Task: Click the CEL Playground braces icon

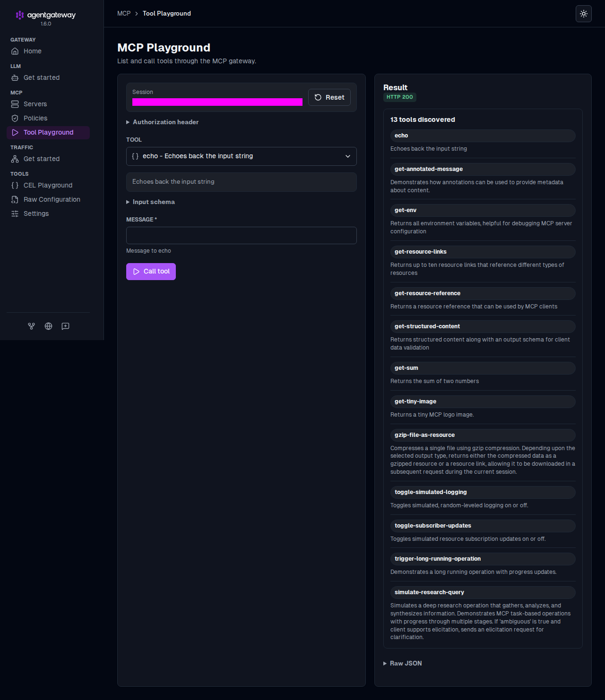Action: tap(15, 185)
